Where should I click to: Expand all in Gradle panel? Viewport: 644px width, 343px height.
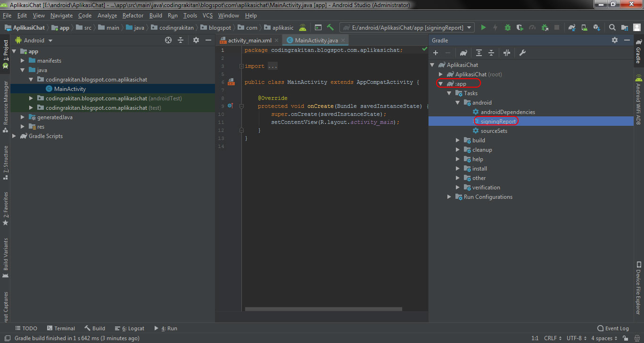tap(479, 53)
